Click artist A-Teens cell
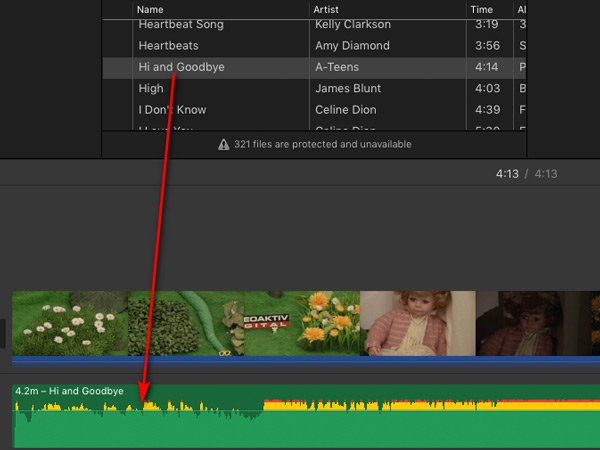This screenshot has height=450, width=600. (x=337, y=67)
